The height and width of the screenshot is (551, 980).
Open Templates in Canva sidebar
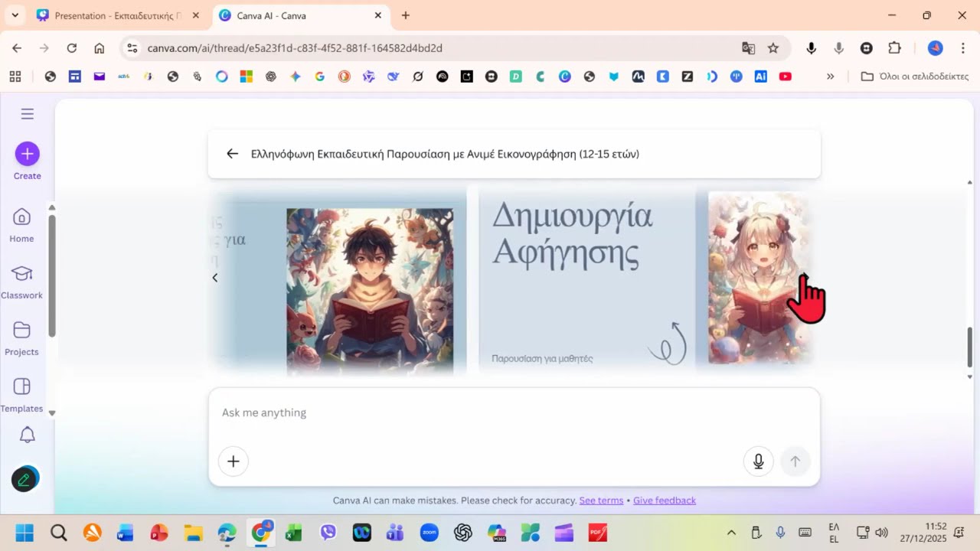click(x=21, y=395)
